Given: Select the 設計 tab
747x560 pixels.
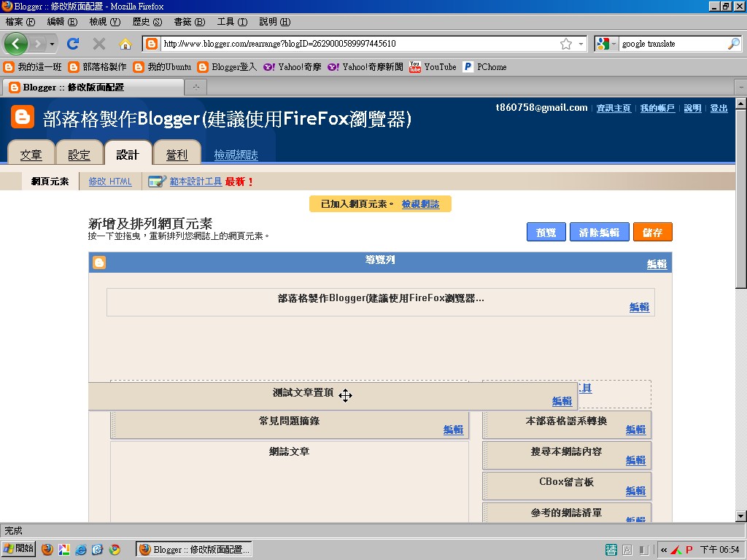Looking at the screenshot, I should click(x=128, y=153).
